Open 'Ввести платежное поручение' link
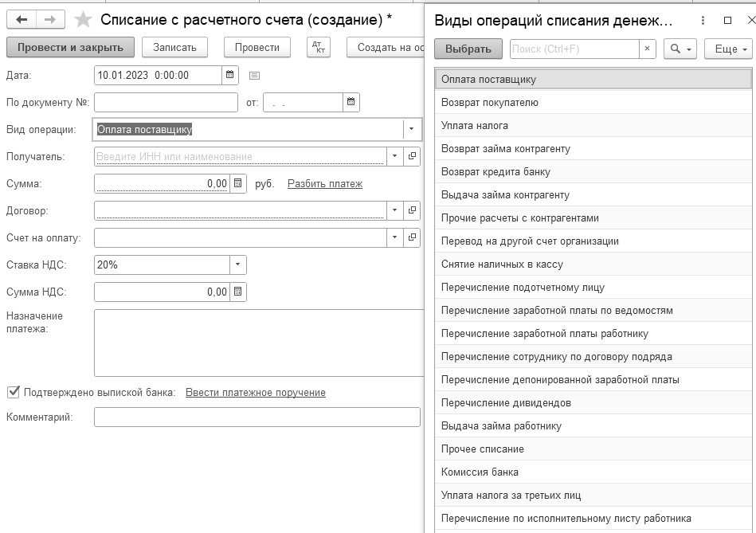 pos(255,392)
